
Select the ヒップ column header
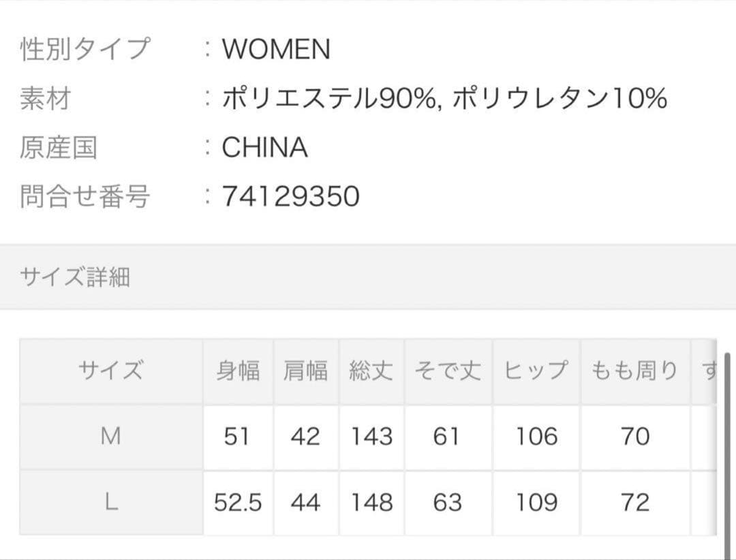(x=536, y=371)
